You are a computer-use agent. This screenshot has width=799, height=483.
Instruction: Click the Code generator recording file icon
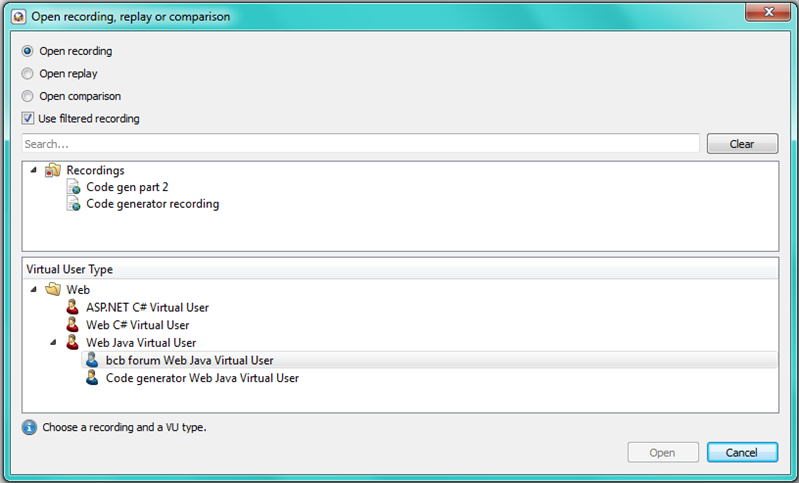tap(73, 204)
